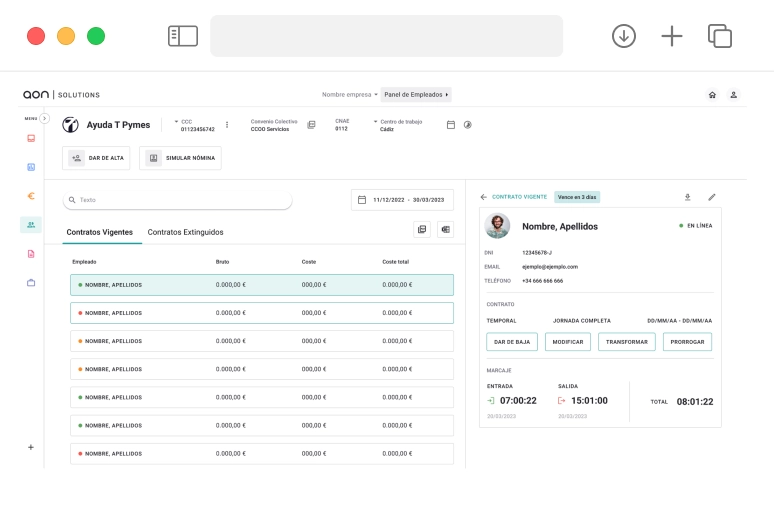
Task: Expand the sidebar menu chevron
Action: pyautogui.click(x=44, y=118)
